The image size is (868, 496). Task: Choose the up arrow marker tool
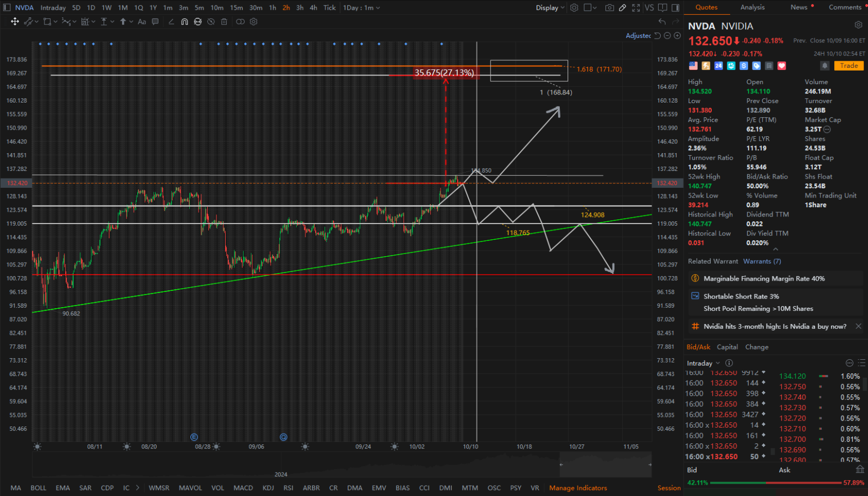123,22
